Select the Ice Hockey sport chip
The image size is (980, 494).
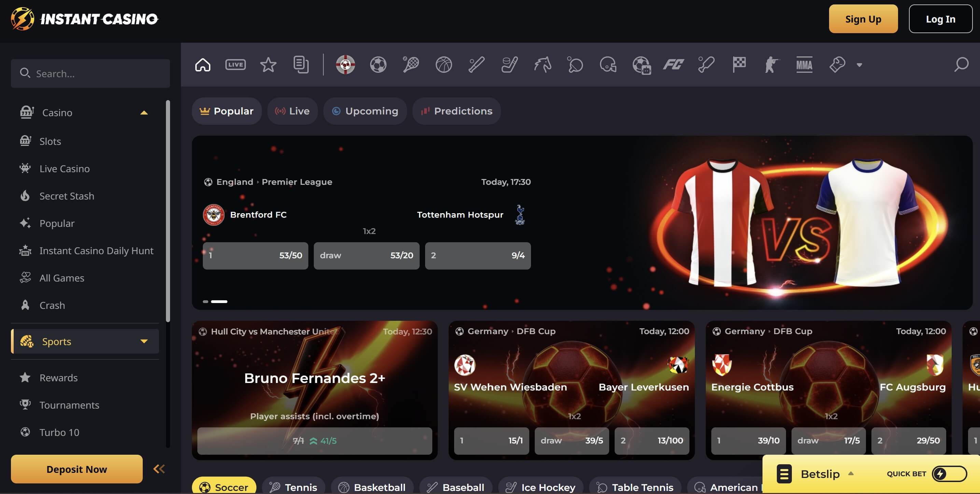coord(541,485)
